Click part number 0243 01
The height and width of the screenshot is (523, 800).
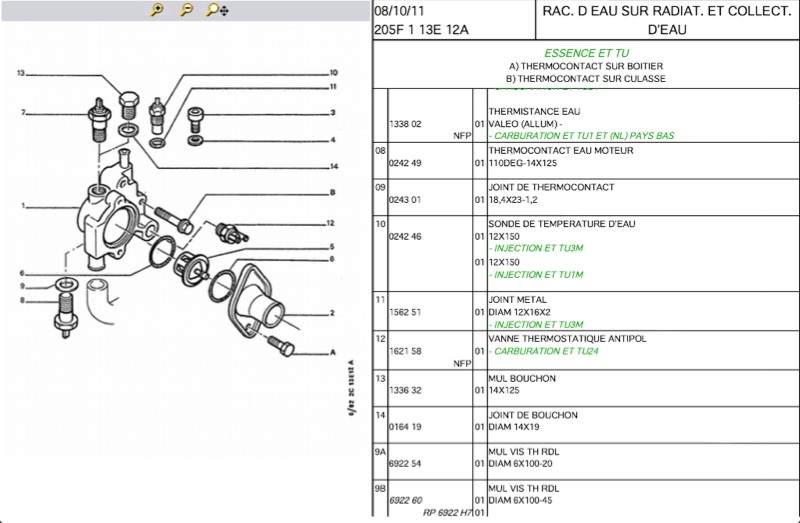(405, 199)
